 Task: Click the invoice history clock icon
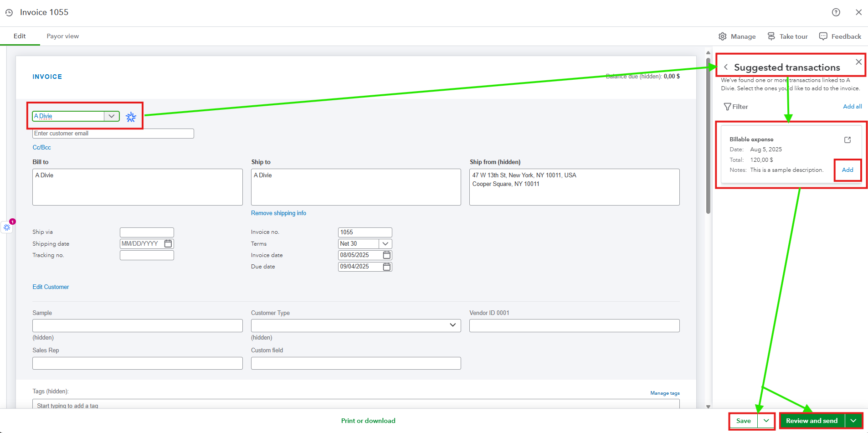click(9, 13)
